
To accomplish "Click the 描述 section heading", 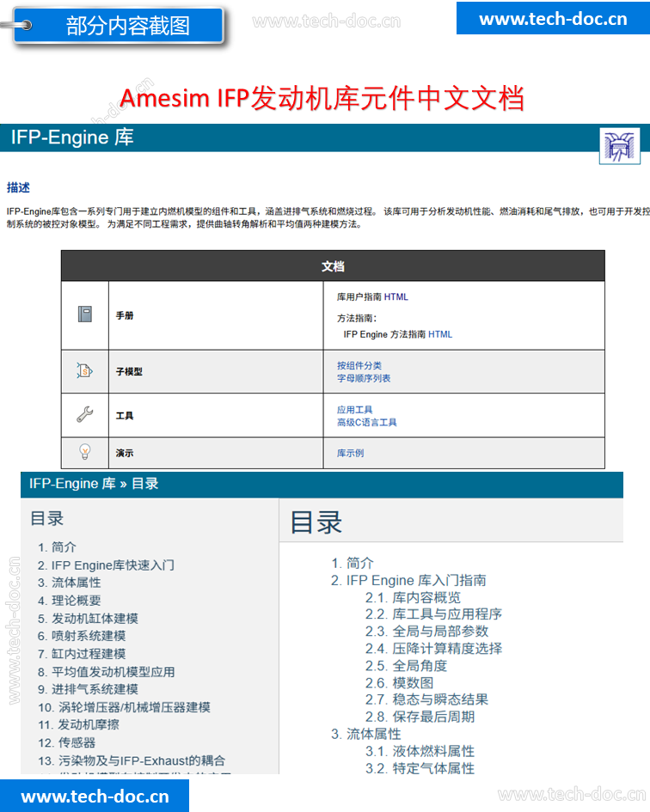I will click(18, 187).
